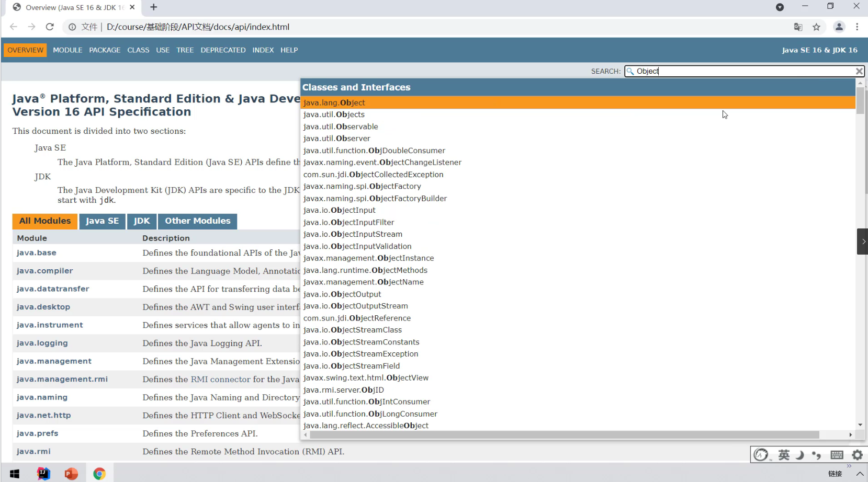
Task: Open the Chrome profile avatar menu
Action: [839, 27]
